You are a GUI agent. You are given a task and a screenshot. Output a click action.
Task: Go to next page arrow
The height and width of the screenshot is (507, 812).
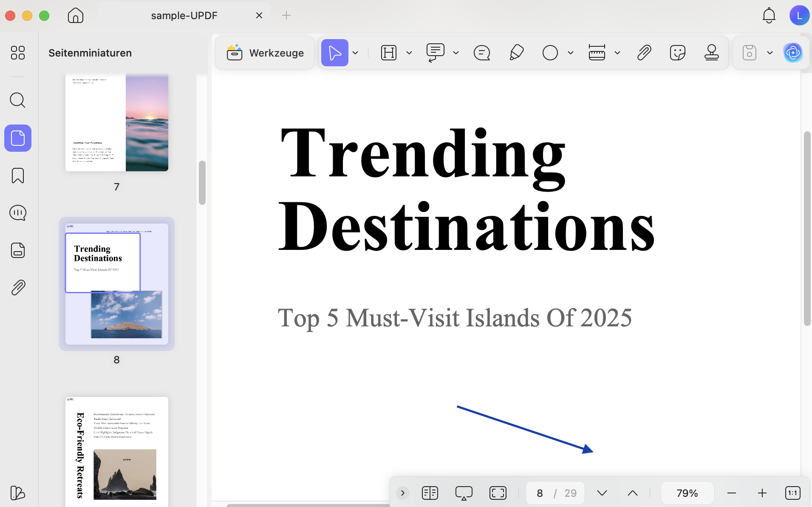pyautogui.click(x=602, y=493)
